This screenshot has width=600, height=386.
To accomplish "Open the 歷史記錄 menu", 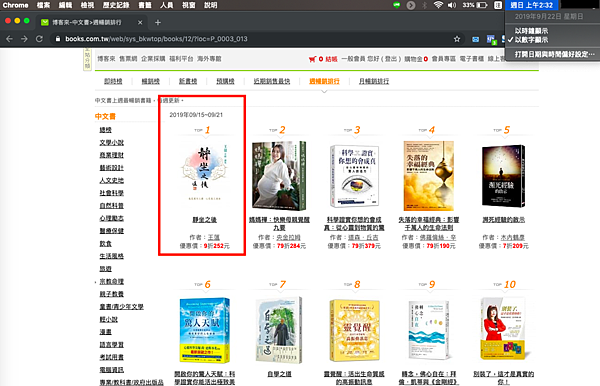I will [116, 5].
